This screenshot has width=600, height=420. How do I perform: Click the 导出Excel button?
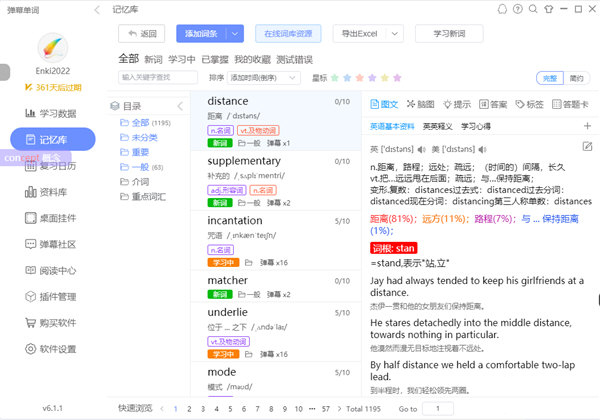tap(359, 34)
